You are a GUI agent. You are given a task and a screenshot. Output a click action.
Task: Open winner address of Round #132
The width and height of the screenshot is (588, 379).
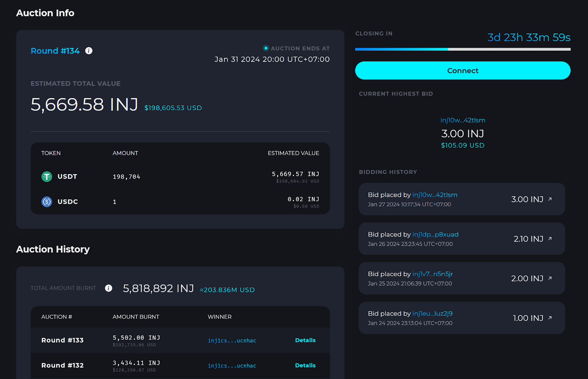(232, 366)
